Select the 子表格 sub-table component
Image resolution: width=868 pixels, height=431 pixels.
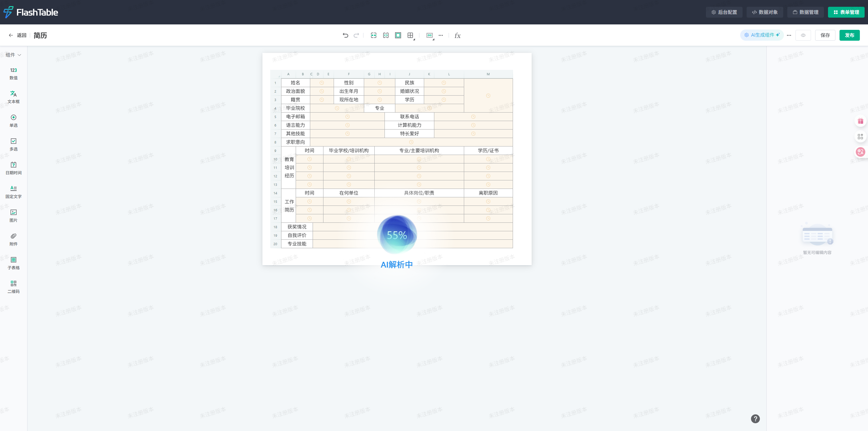(14, 263)
